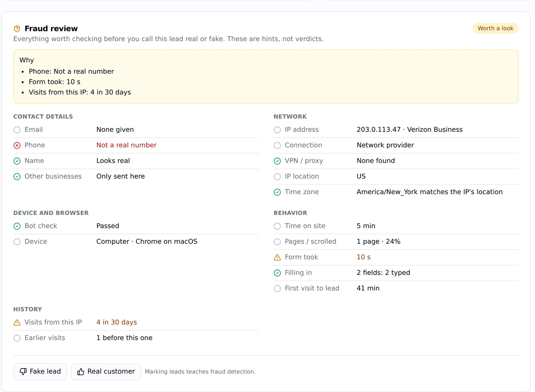This screenshot has height=392, width=535.
Task: Click the red 'Not a real number' phone value
Action: 126,145
